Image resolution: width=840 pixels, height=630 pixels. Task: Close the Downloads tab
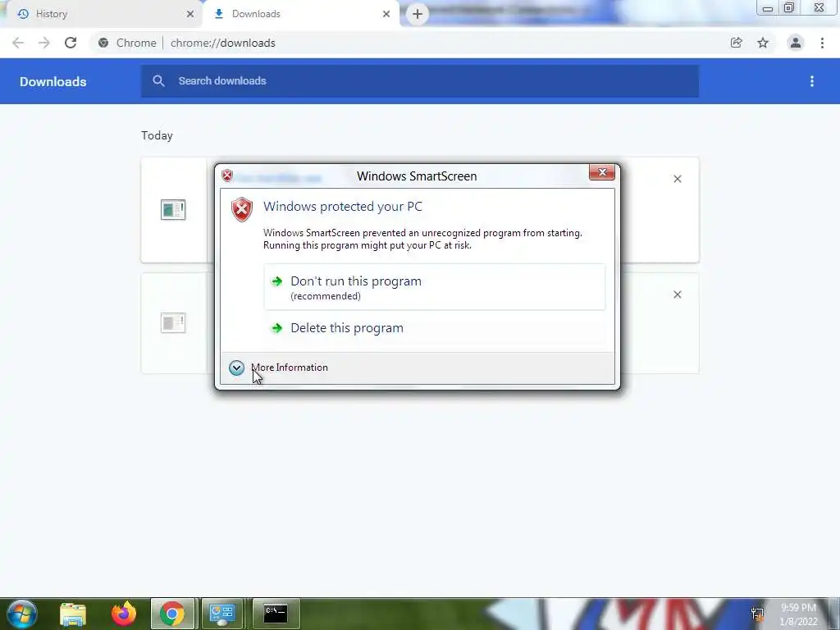tap(386, 14)
